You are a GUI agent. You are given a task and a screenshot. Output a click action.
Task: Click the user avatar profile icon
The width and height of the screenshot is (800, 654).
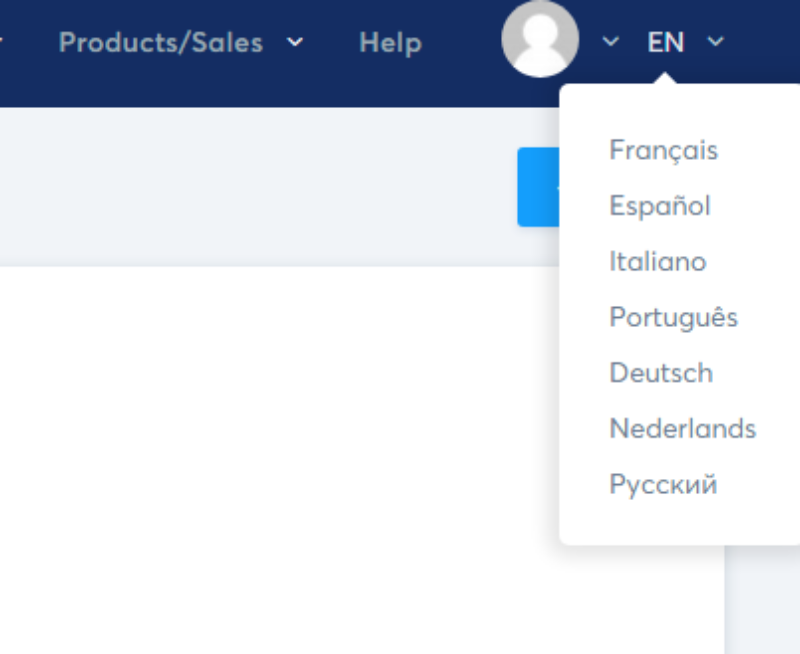click(x=540, y=39)
